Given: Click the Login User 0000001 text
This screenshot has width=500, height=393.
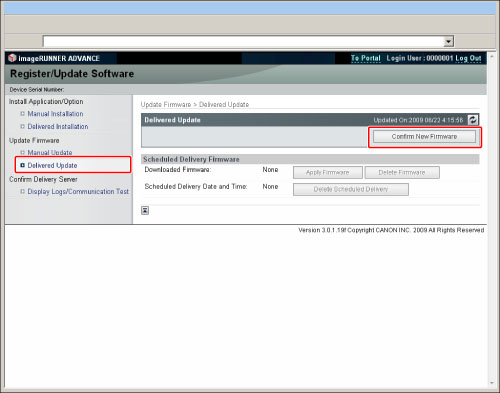Looking at the screenshot, I should click(420, 58).
